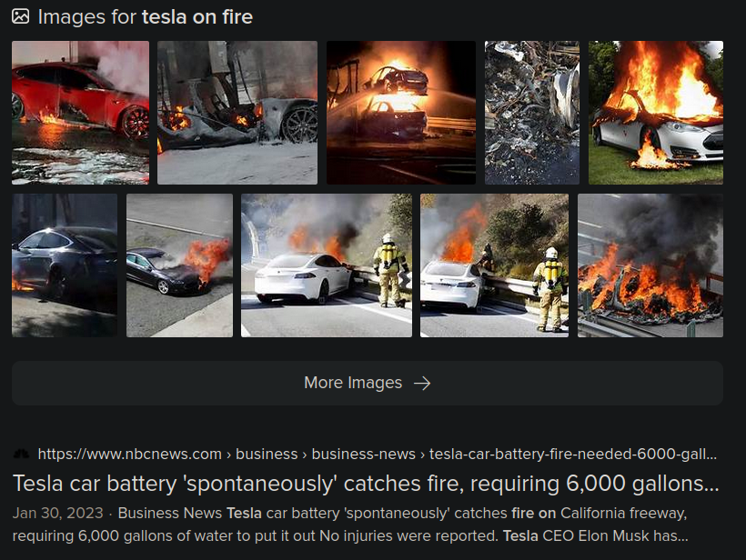Open the dark Tesla with small flames thumbnail

click(x=65, y=265)
